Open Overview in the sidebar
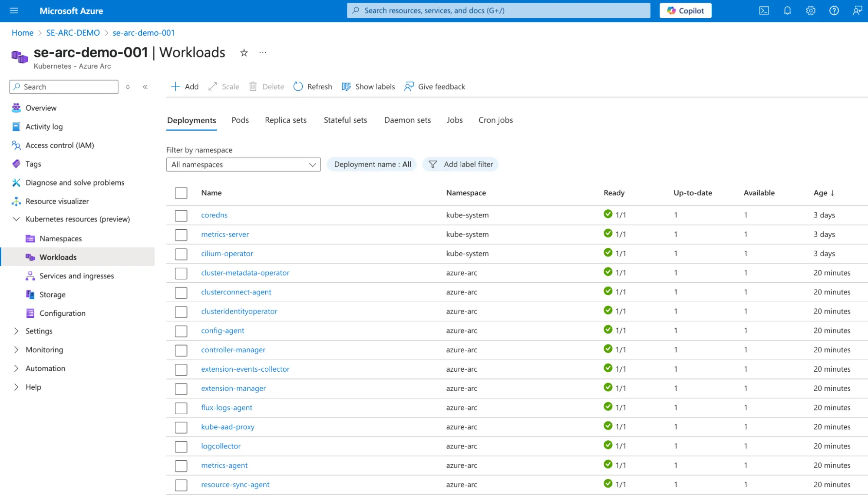Image resolution: width=868 pixels, height=502 pixels. (x=41, y=108)
